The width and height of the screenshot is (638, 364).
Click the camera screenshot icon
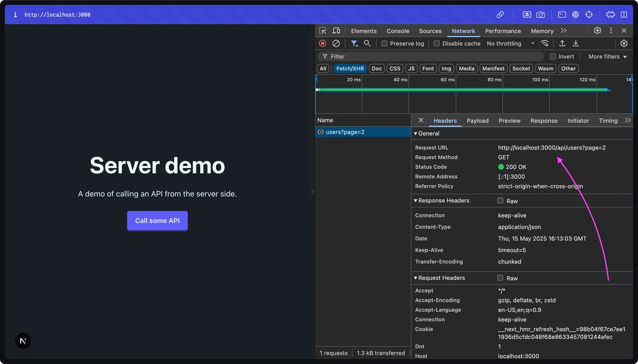pos(541,15)
